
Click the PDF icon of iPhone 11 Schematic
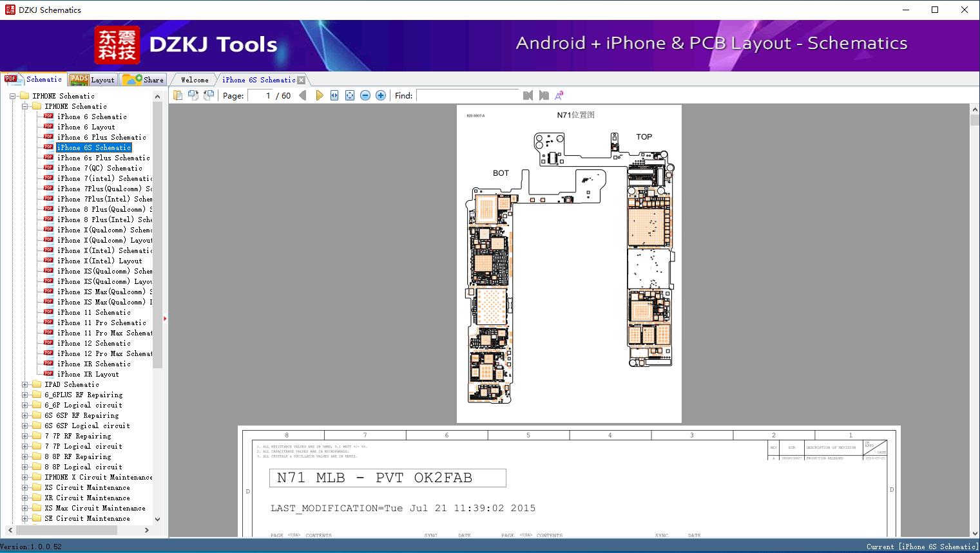[48, 312]
